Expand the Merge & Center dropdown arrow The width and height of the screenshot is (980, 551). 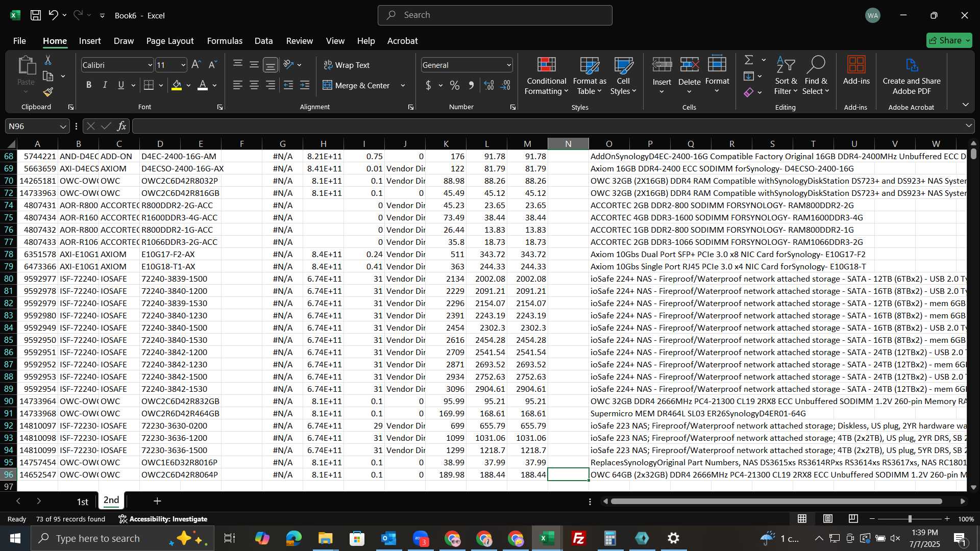[x=403, y=86]
